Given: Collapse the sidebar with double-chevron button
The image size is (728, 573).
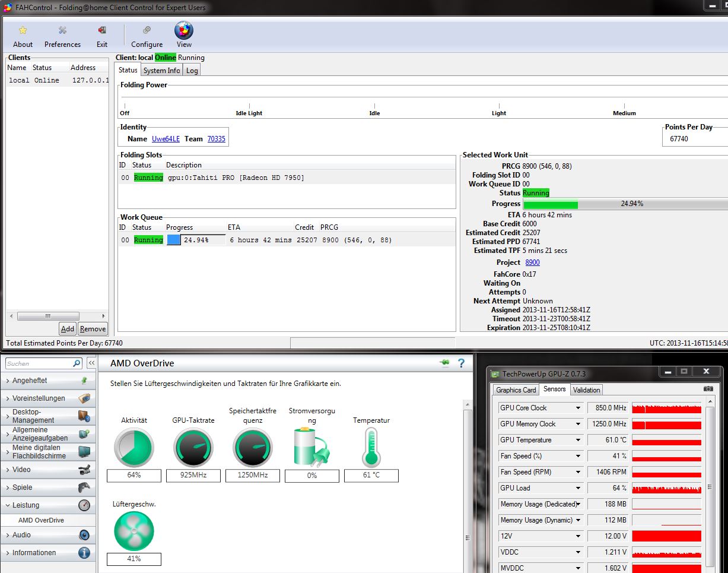Looking at the screenshot, I should (x=91, y=363).
